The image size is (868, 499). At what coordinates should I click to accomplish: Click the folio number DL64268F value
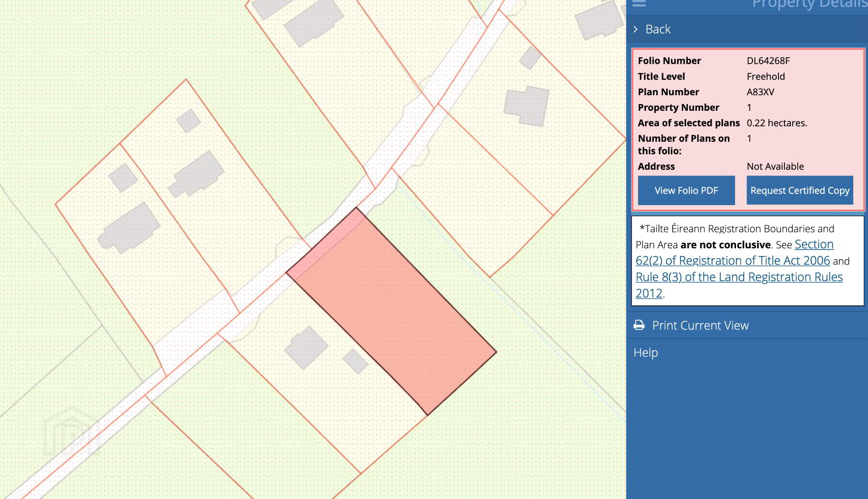[x=768, y=61]
